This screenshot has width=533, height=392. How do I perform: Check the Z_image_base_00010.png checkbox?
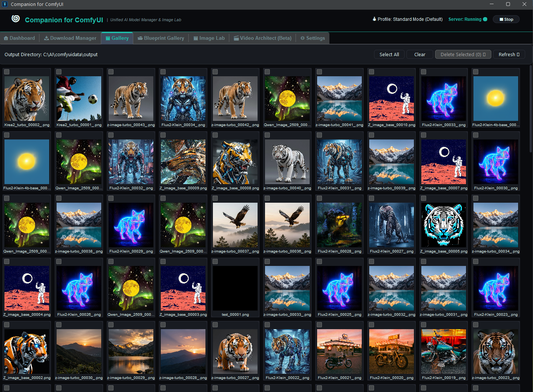371,72
